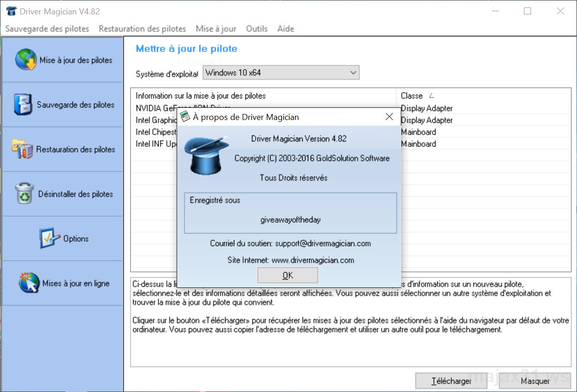
Task: Select the Mises à jour en ligne sidebar label
Action: [76, 283]
